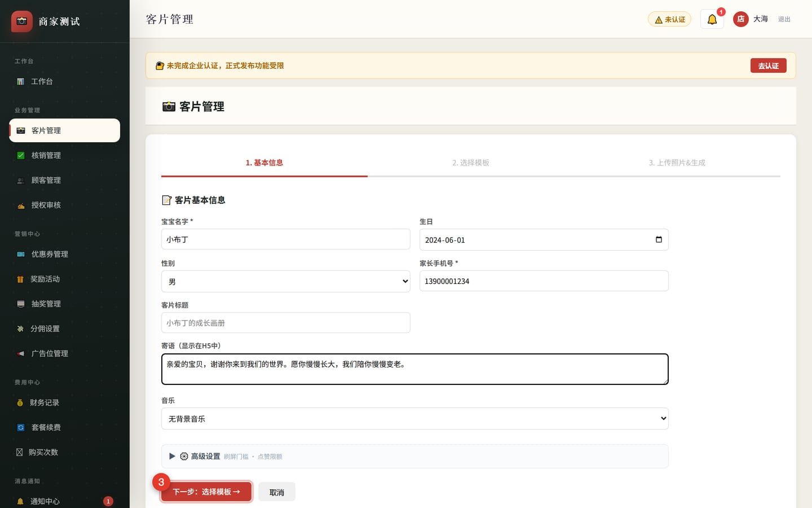Viewport: 812px width, 508px height.
Task: Click the 奖励活动 gift icon
Action: pos(20,279)
